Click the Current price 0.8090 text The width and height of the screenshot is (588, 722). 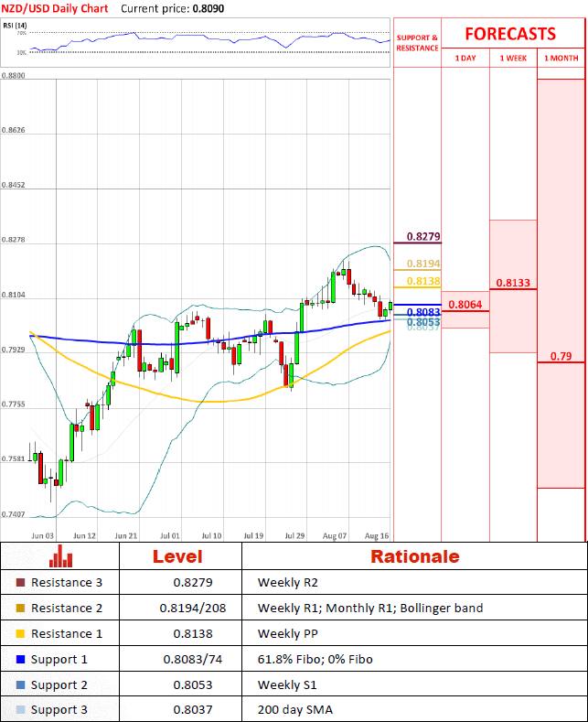pyautogui.click(x=169, y=8)
